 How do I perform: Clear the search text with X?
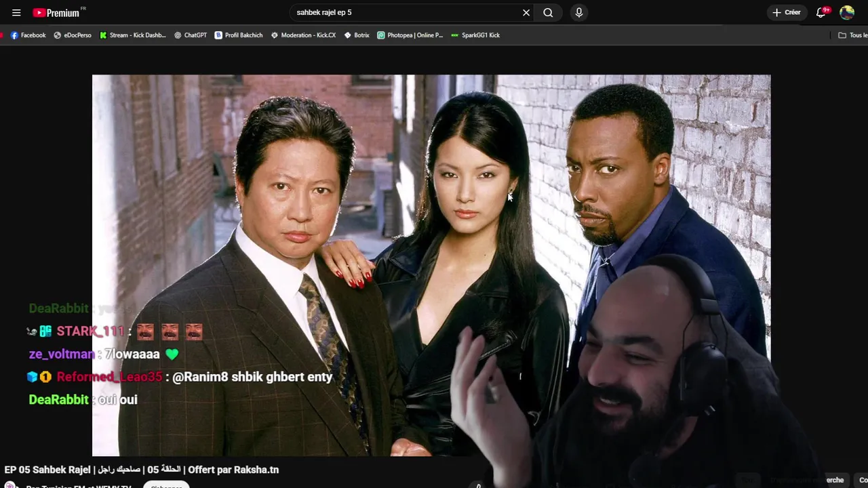526,12
